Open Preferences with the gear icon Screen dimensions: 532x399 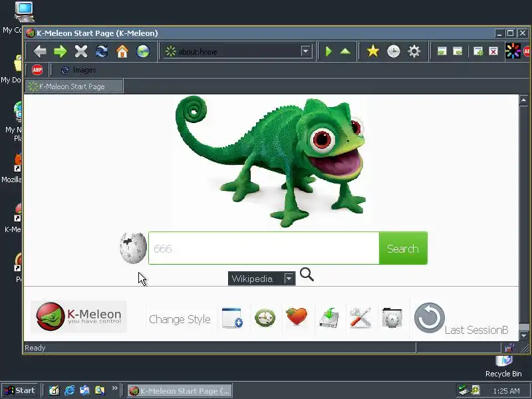pyautogui.click(x=414, y=52)
